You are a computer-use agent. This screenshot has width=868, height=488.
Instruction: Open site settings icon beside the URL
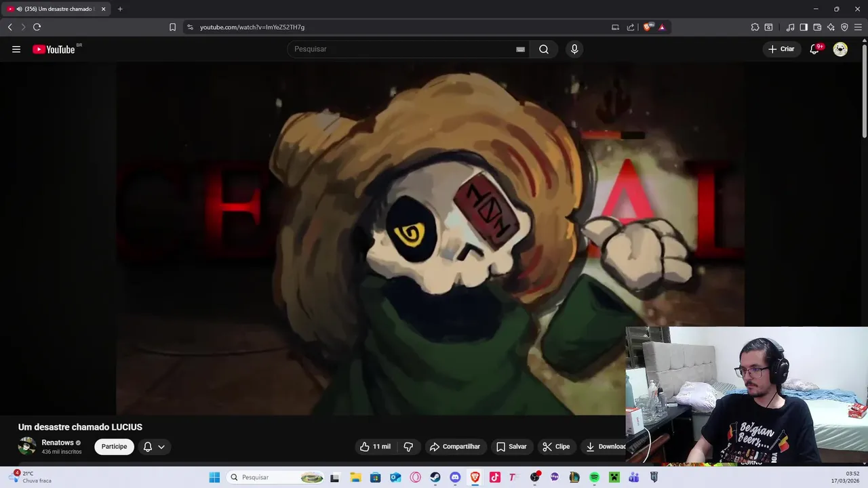(x=190, y=27)
